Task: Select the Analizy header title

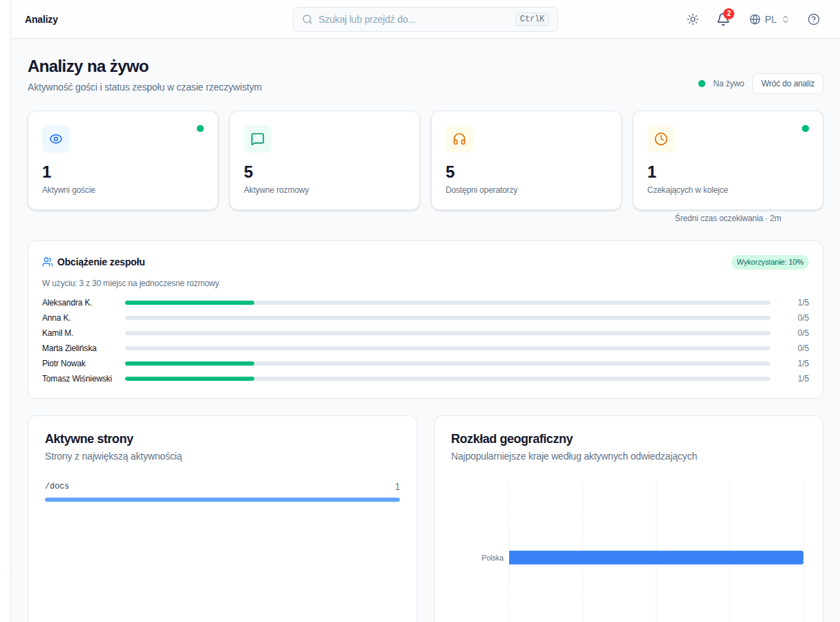Action: pos(41,19)
